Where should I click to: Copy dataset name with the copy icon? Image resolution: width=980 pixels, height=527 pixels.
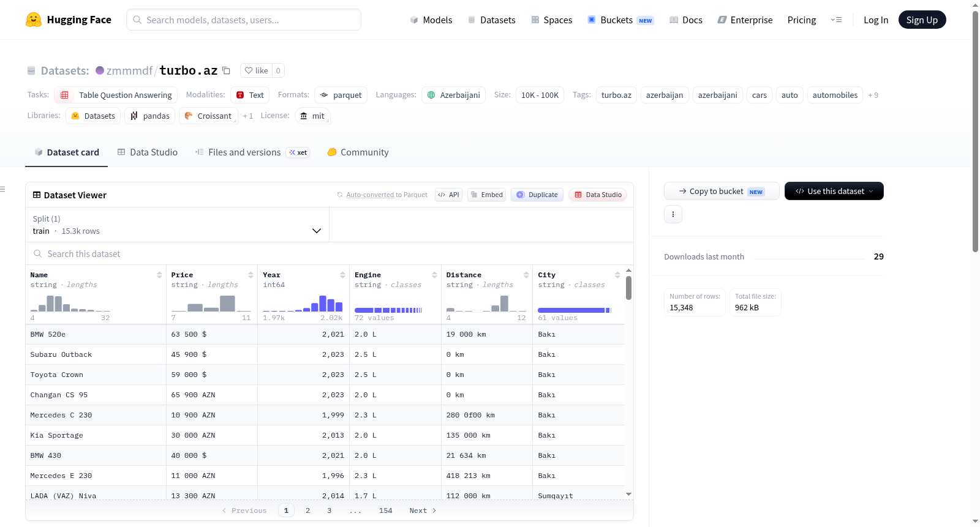pos(226,70)
